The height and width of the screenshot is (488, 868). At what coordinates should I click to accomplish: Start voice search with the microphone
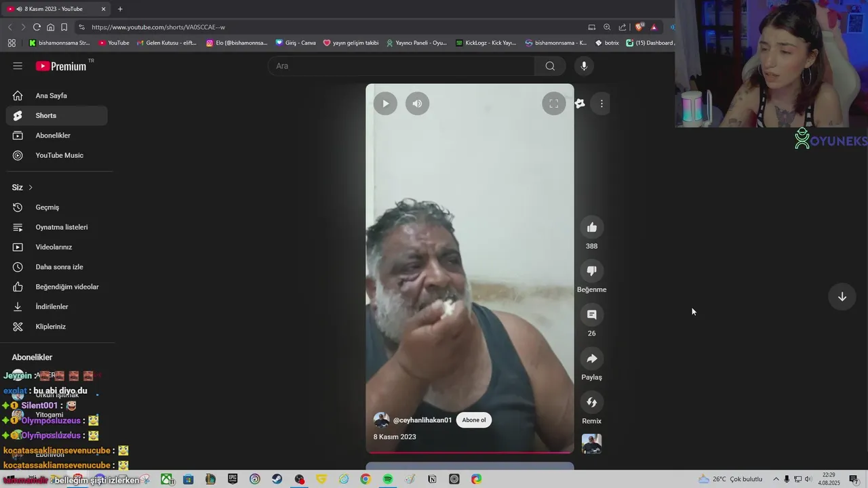click(584, 66)
